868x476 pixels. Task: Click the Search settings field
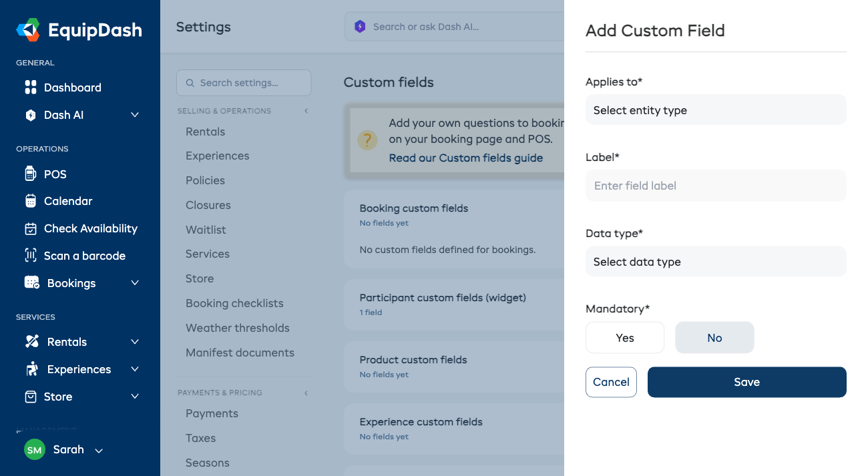[244, 83]
